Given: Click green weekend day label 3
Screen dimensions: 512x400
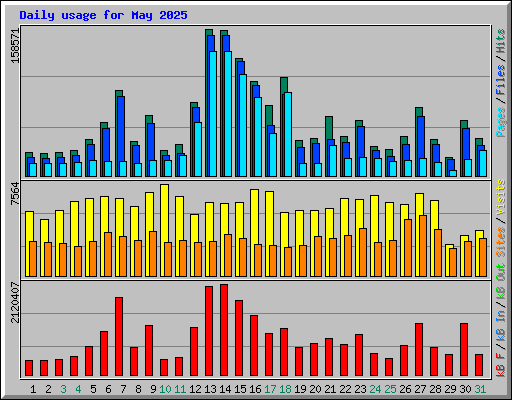Looking at the screenshot, I should pyautogui.click(x=63, y=389).
